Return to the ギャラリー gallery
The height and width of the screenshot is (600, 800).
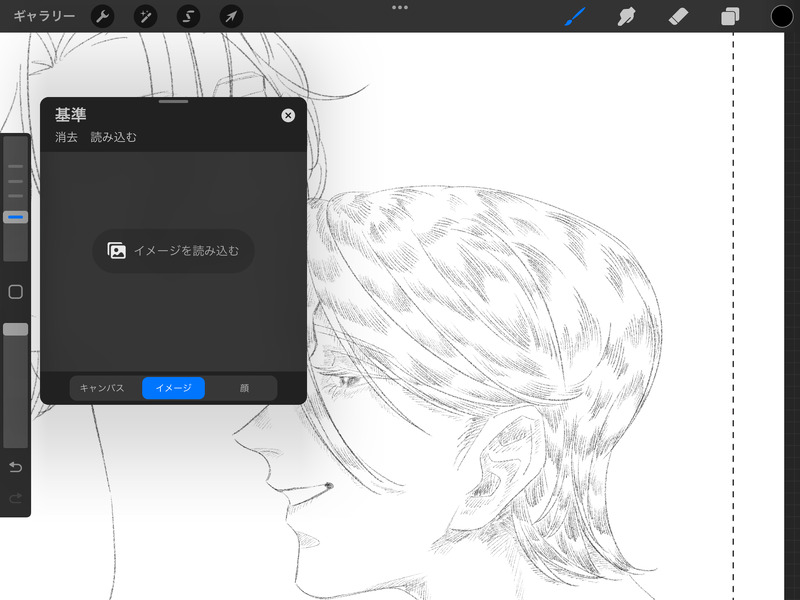pos(44,16)
